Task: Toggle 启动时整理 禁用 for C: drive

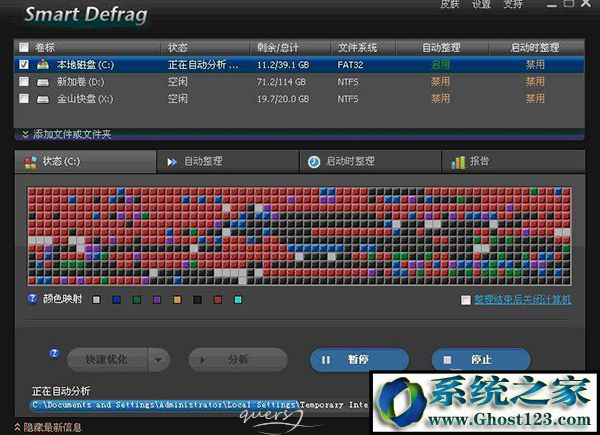Action: point(535,64)
